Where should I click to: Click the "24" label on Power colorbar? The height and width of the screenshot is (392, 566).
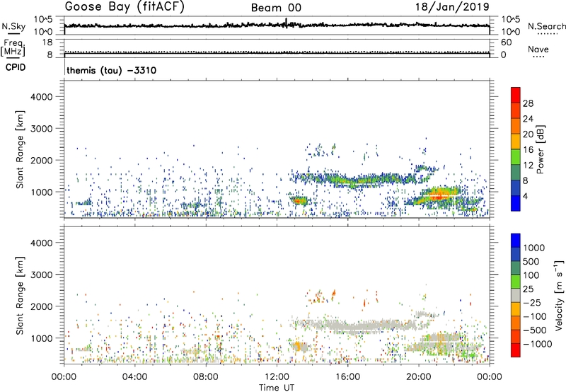click(x=528, y=119)
